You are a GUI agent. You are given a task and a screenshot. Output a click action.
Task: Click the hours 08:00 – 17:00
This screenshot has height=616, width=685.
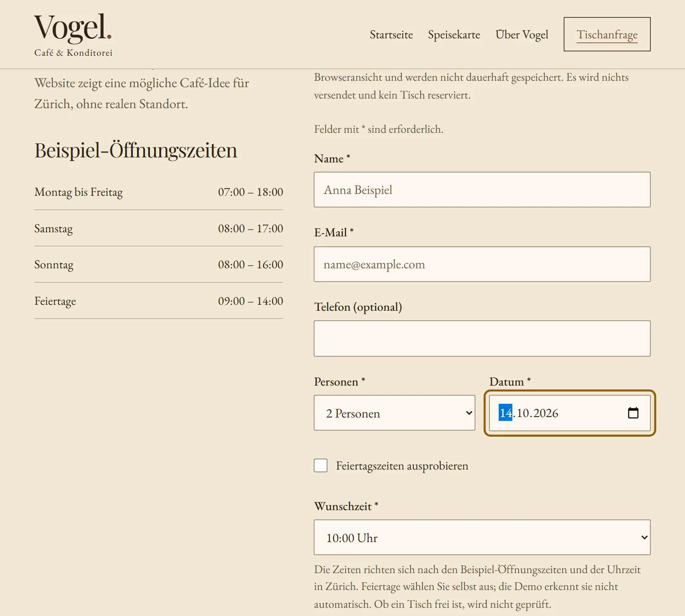pyautogui.click(x=251, y=229)
